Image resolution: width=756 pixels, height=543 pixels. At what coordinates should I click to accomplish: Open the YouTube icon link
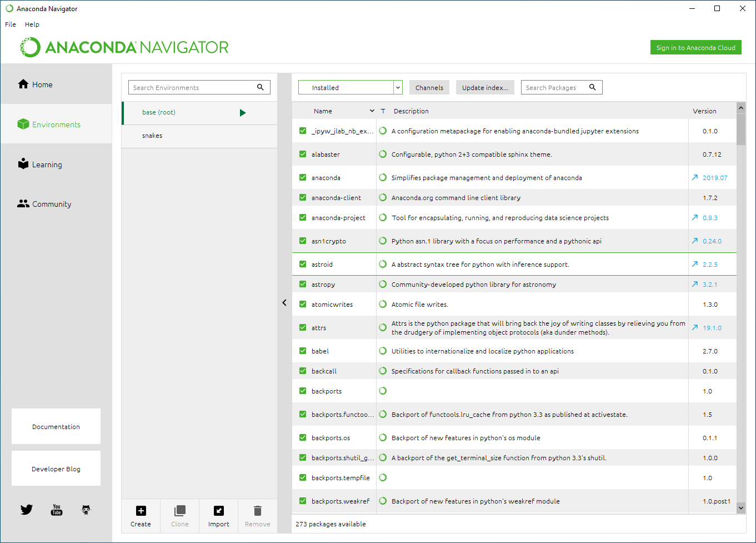pos(57,510)
